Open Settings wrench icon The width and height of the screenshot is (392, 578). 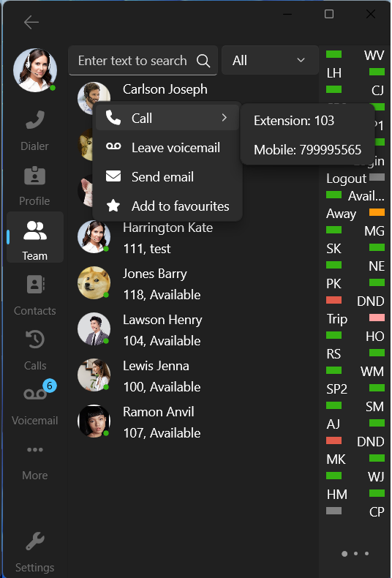[35, 541]
